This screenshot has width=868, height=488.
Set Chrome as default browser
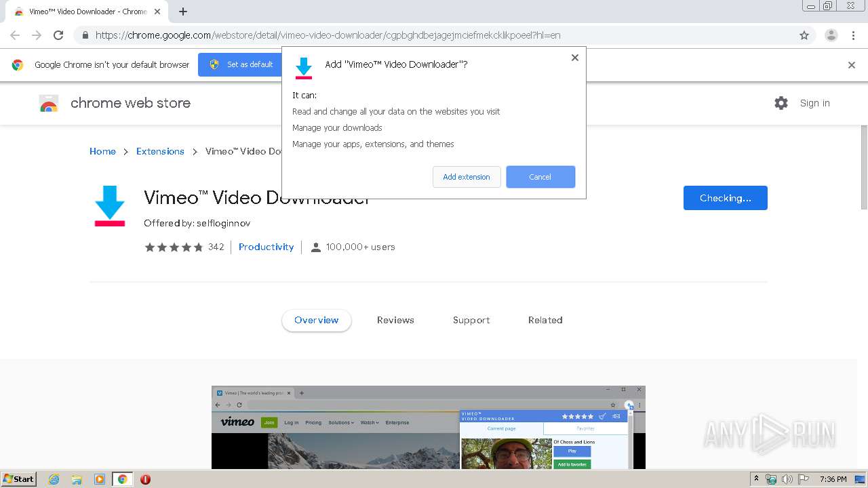(242, 64)
